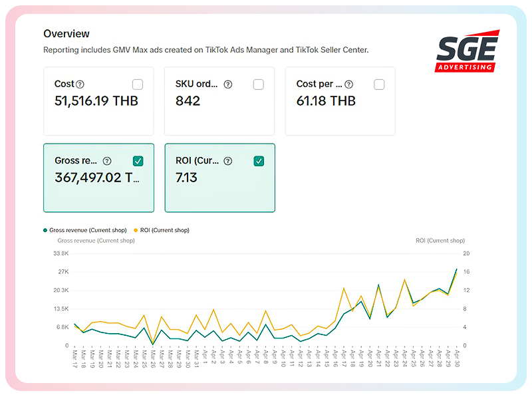
Task: Click the 33.8K left axis label
Action: click(x=61, y=253)
